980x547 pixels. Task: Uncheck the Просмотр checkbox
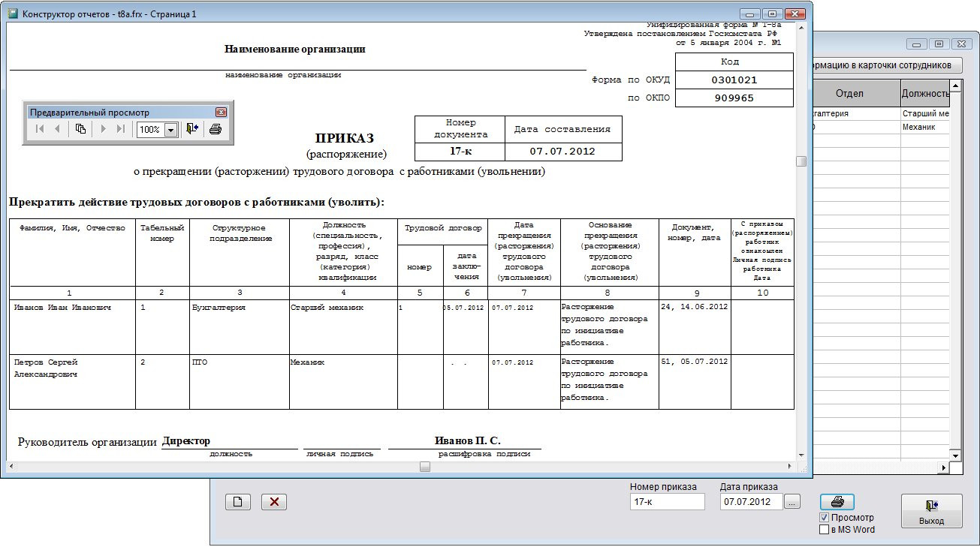click(824, 518)
